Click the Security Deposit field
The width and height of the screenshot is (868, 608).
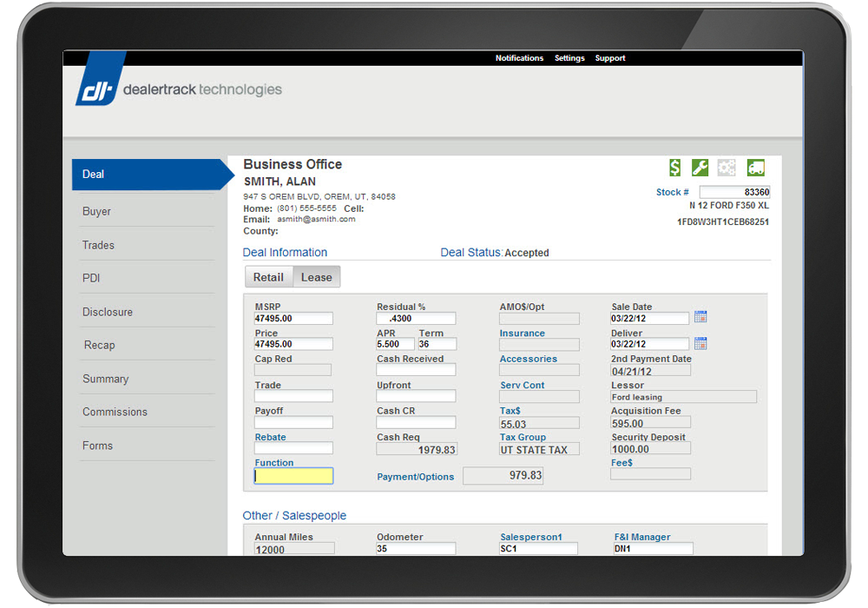650,448
